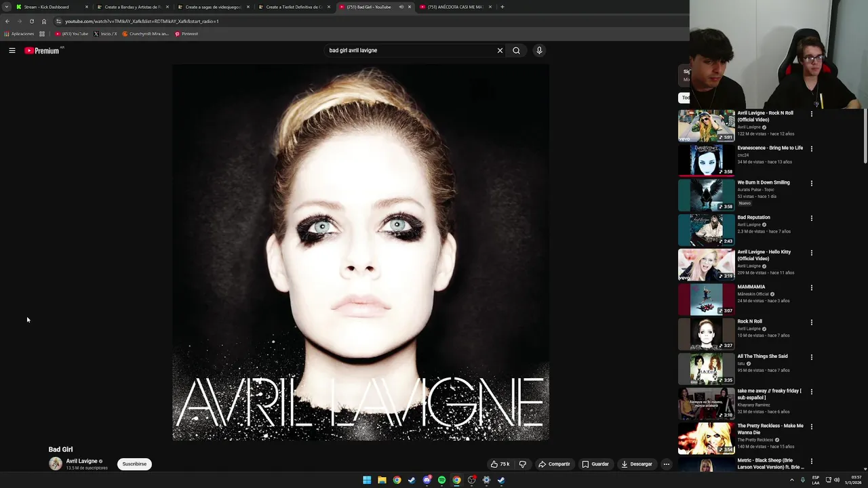
Task: Open the Pinterest bookmark
Action: (186, 34)
